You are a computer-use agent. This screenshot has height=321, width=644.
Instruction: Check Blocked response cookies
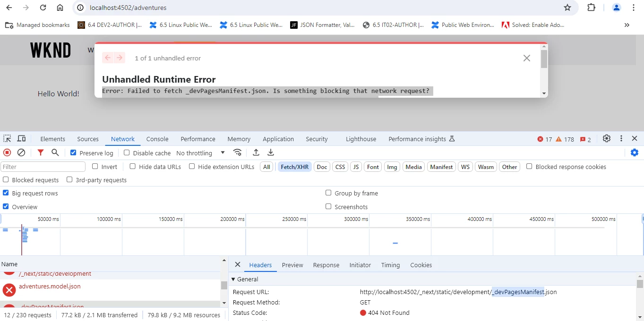(x=529, y=166)
